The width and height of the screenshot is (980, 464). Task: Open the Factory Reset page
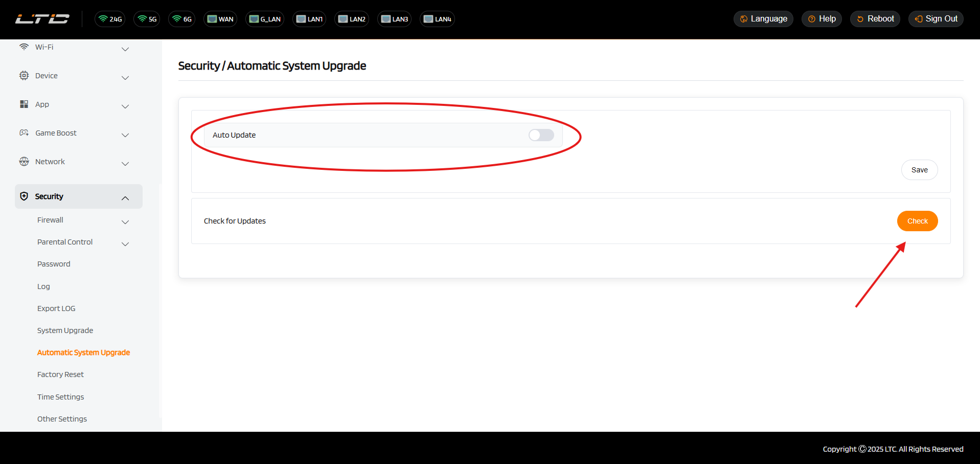click(60, 374)
